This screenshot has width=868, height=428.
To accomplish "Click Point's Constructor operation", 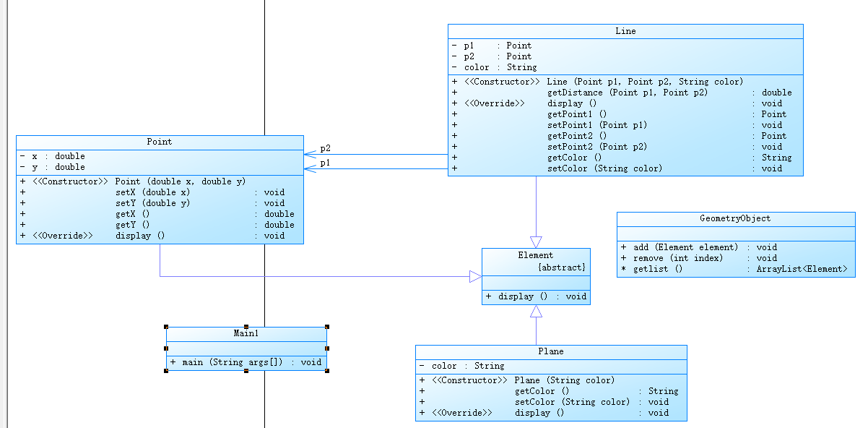I will [x=133, y=181].
